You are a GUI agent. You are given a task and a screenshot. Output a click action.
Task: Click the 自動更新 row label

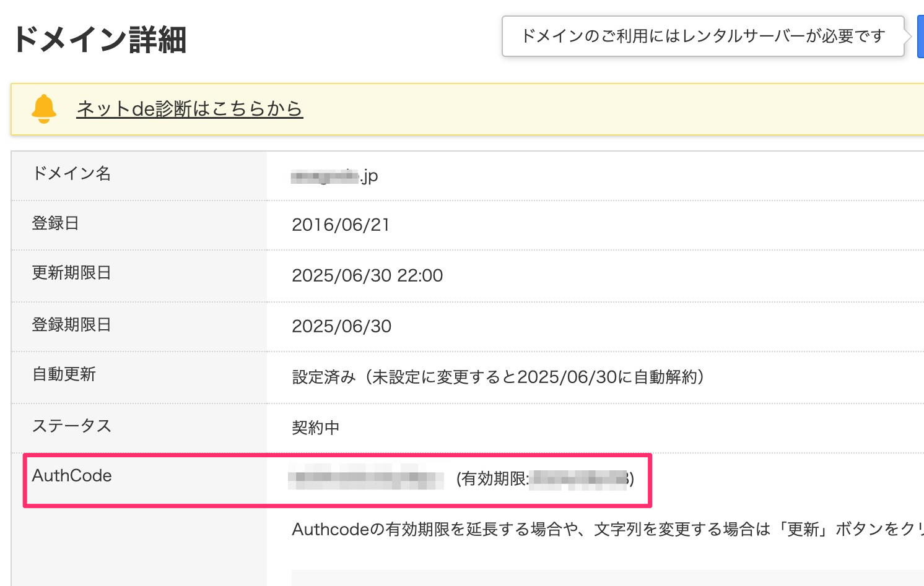point(64,374)
